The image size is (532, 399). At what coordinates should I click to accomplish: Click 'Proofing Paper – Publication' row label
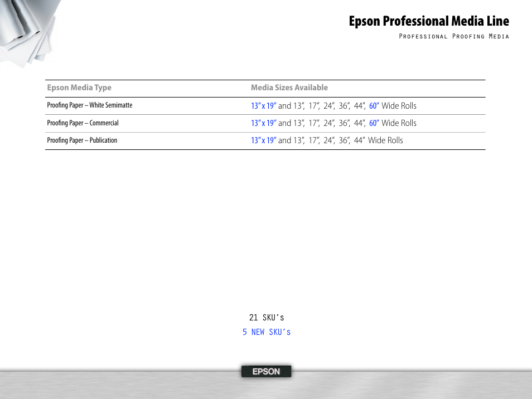[x=82, y=140]
